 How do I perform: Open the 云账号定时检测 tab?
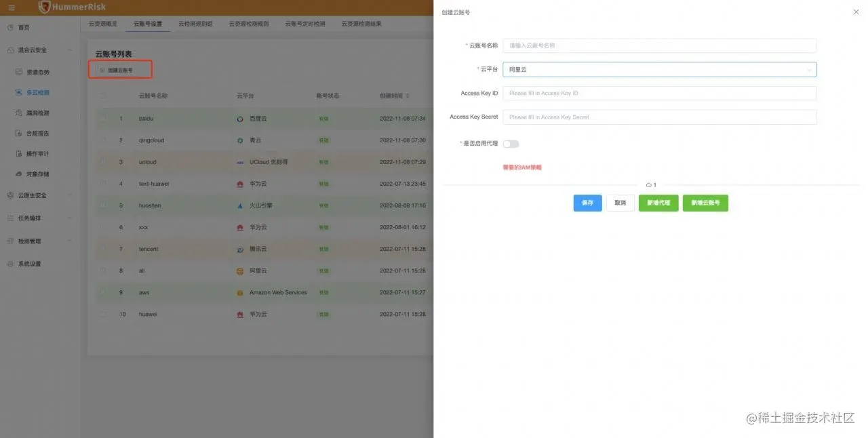coord(305,24)
